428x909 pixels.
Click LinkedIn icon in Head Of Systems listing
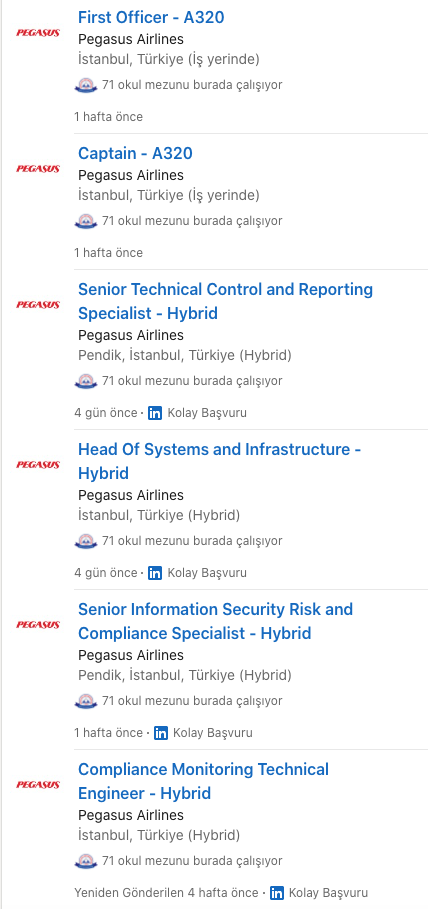[x=155, y=573]
